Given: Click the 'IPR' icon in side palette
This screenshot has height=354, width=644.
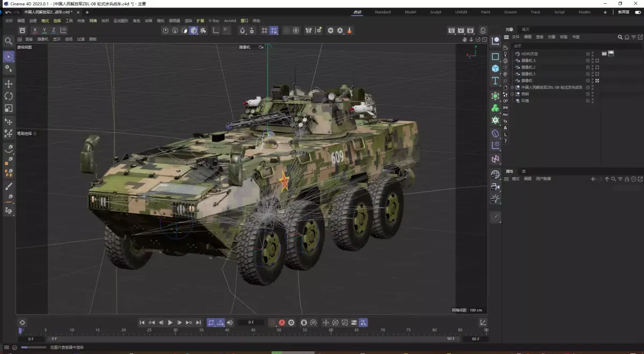Looking at the screenshot, I should click(505, 107).
